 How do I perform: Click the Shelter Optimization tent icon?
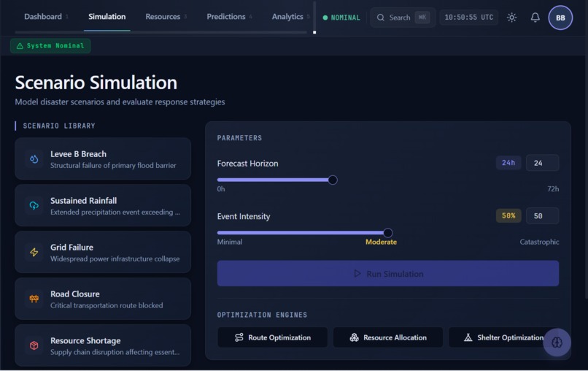point(468,337)
